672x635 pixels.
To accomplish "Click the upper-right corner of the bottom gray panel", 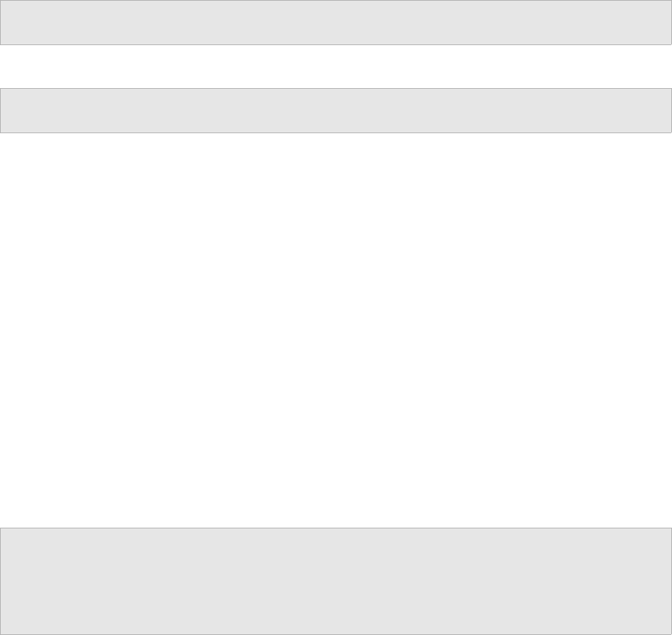I will coord(671,528).
